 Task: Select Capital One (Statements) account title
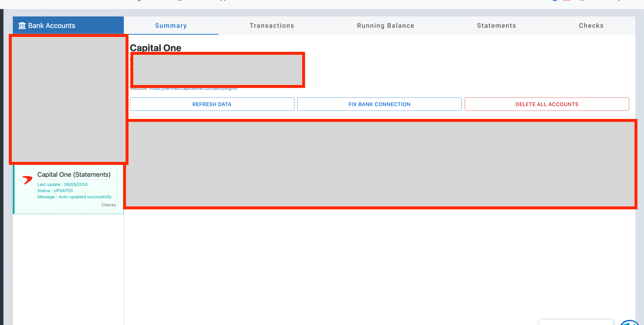click(74, 174)
